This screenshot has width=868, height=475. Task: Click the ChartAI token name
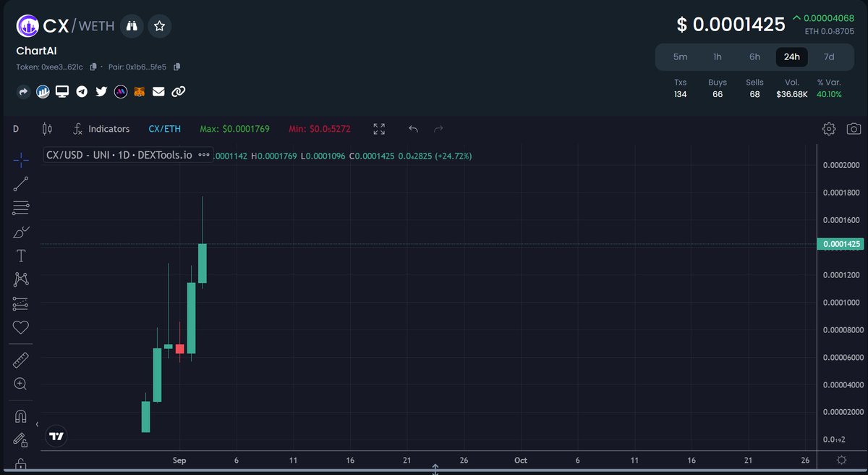click(36, 51)
